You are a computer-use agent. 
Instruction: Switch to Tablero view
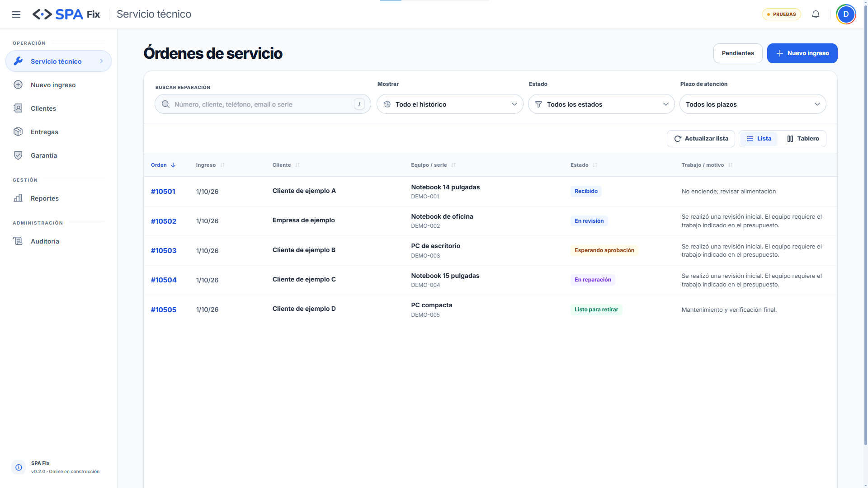[x=803, y=139]
